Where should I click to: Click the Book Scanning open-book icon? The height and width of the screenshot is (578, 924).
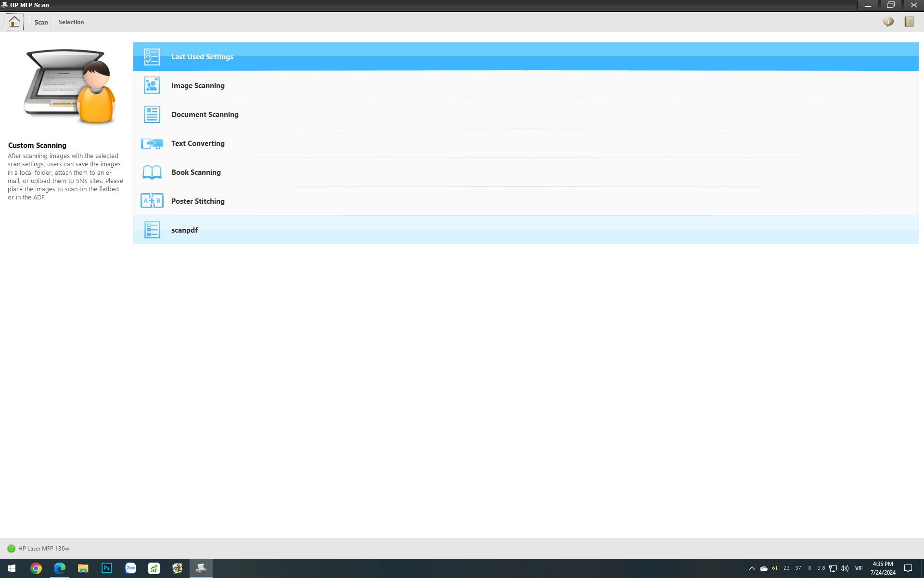152,172
